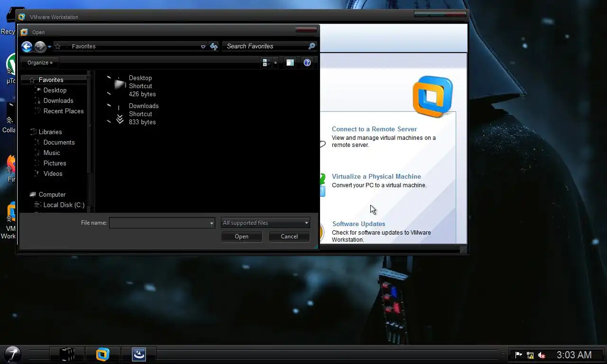Click the Libraries icon in the tree
Image resolution: width=607 pixels, height=364 pixels.
point(33,132)
